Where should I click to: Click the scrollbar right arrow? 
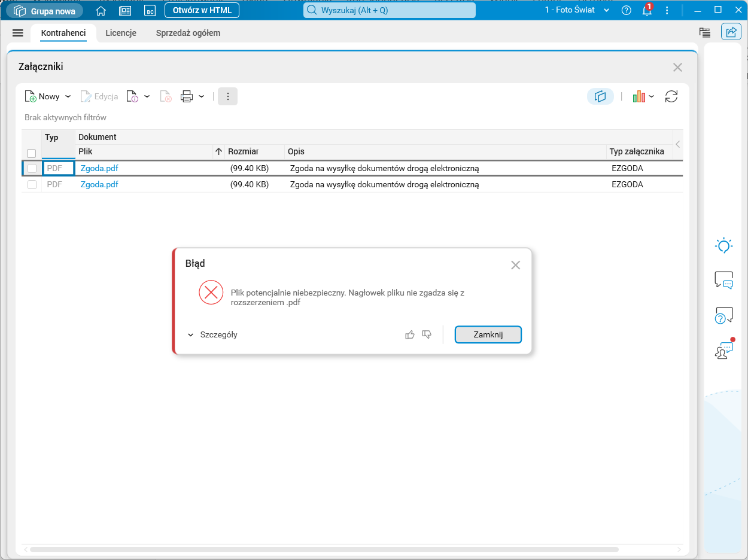tap(679, 549)
